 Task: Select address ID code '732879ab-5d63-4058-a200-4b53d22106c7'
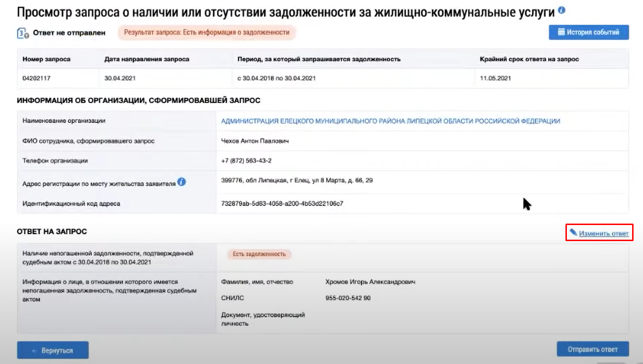(282, 204)
